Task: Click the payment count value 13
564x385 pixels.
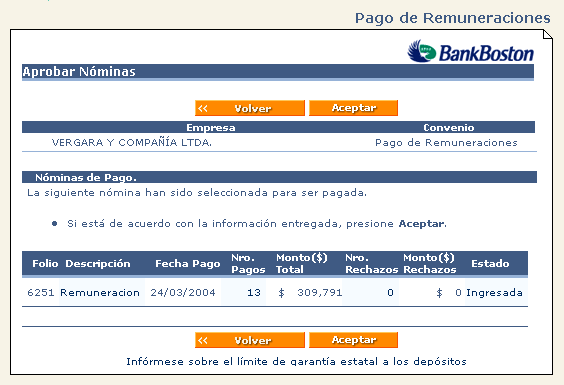Action: (x=254, y=293)
